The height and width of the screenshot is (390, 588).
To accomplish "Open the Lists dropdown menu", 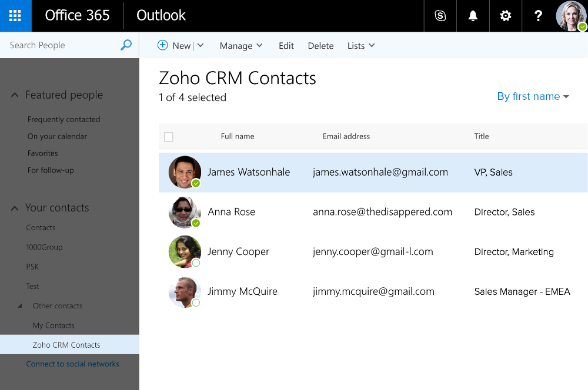I will point(361,46).
